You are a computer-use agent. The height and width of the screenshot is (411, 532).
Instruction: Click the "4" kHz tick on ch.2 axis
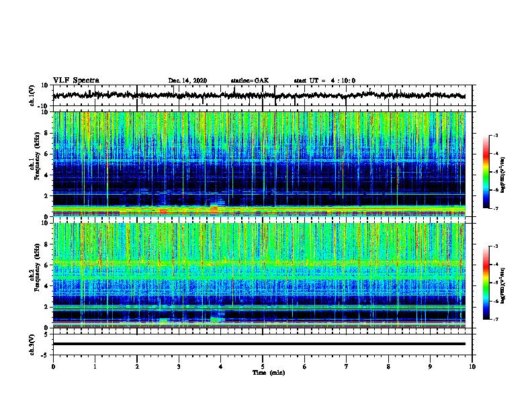(x=46, y=286)
